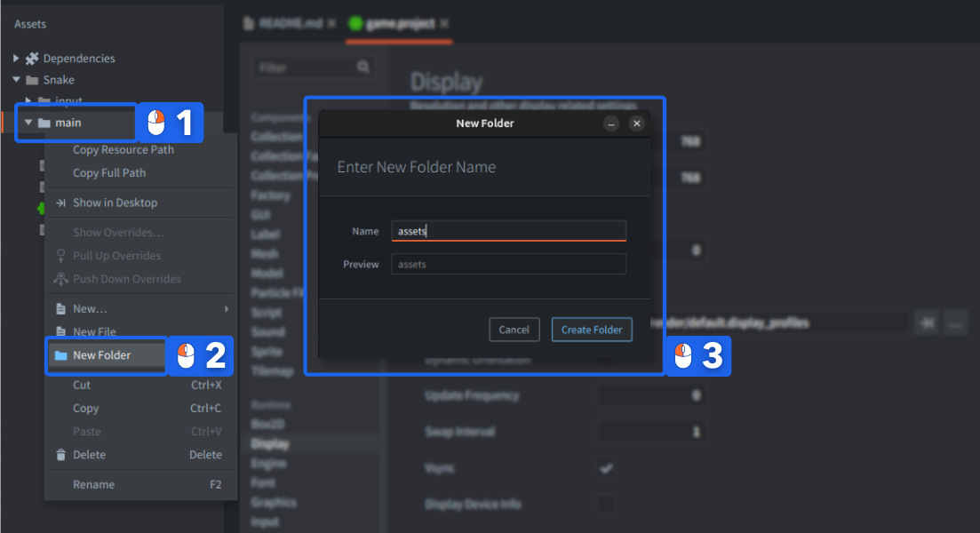Screen dimensions: 980x533
Task: Expand the input folder
Action: click(28, 100)
